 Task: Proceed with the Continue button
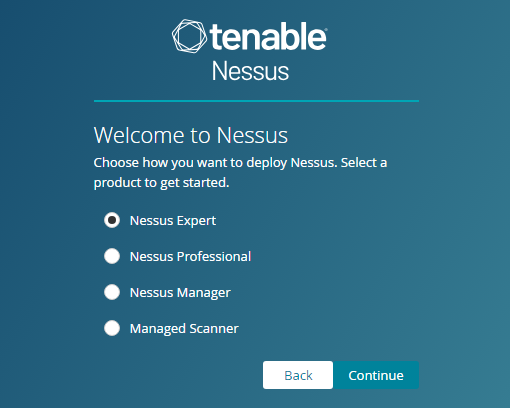point(376,375)
